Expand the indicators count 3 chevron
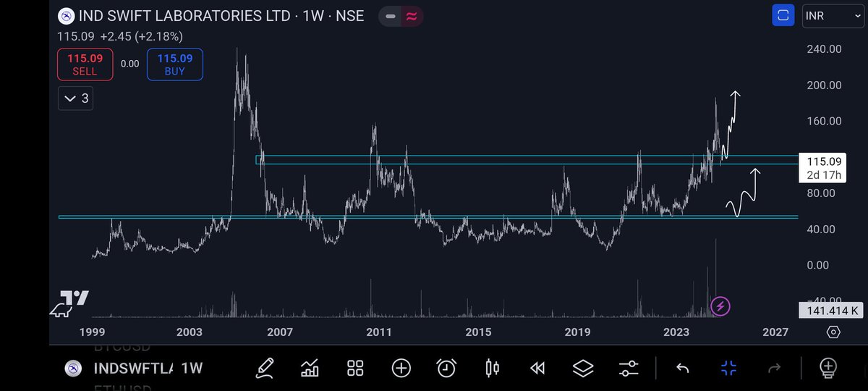 point(77,98)
